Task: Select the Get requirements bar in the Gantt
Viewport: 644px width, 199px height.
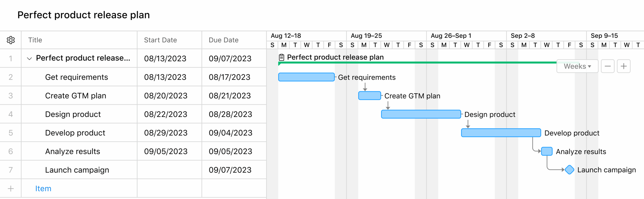Action: (306, 77)
